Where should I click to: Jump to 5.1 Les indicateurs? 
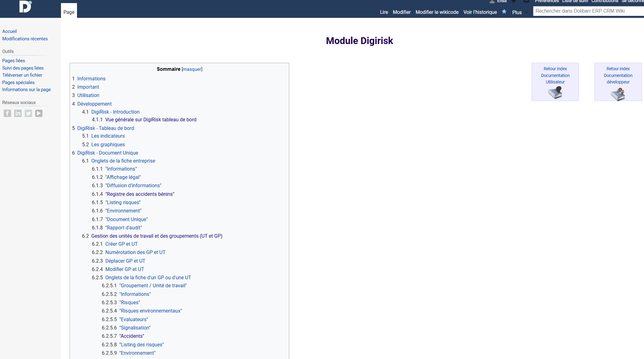point(108,136)
